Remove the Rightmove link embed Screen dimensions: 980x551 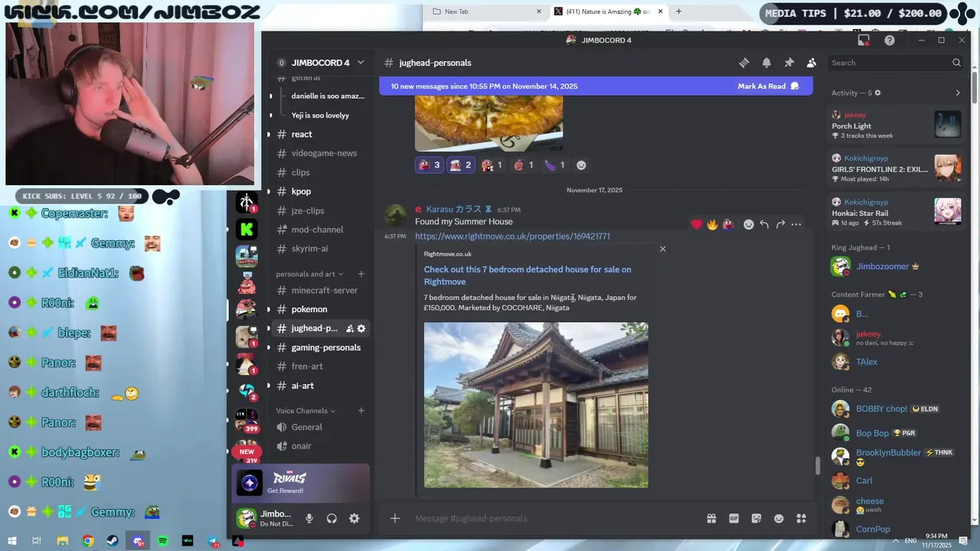point(663,249)
